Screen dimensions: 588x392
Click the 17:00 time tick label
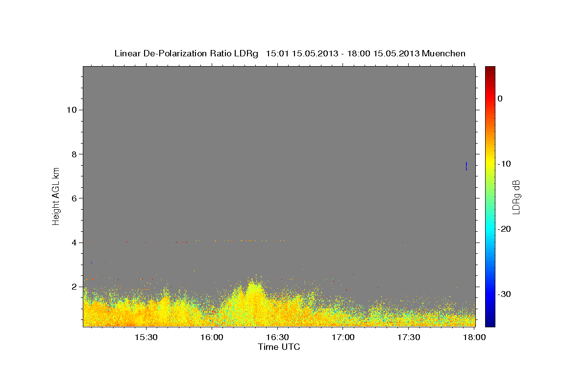tap(343, 338)
